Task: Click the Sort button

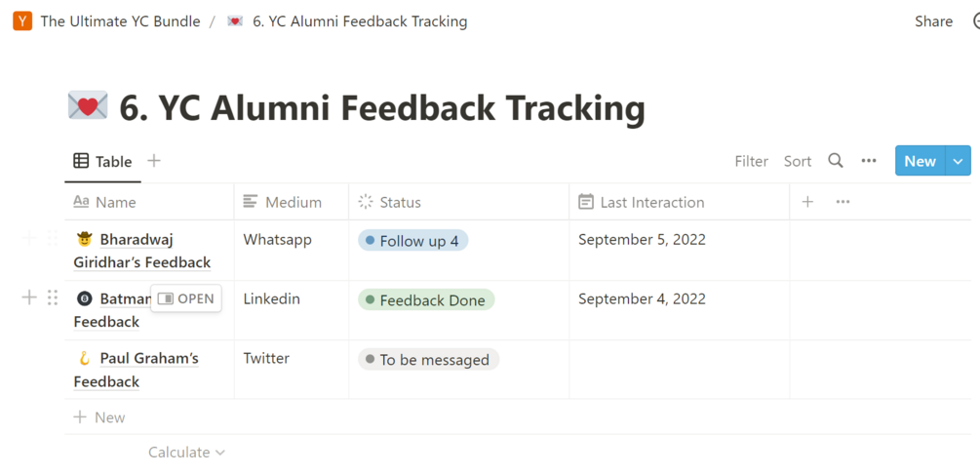Action: [798, 162]
